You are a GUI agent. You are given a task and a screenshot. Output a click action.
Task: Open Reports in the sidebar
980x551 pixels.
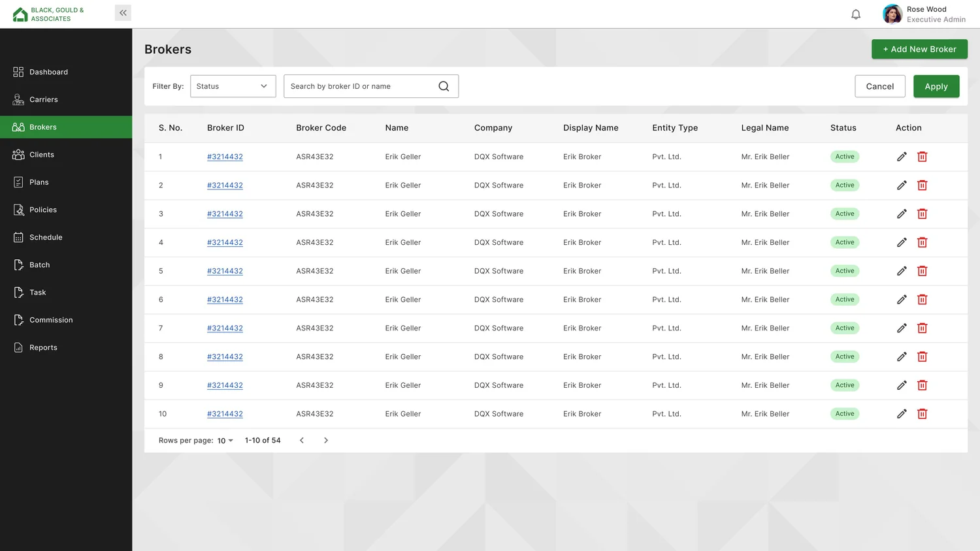pyautogui.click(x=66, y=347)
